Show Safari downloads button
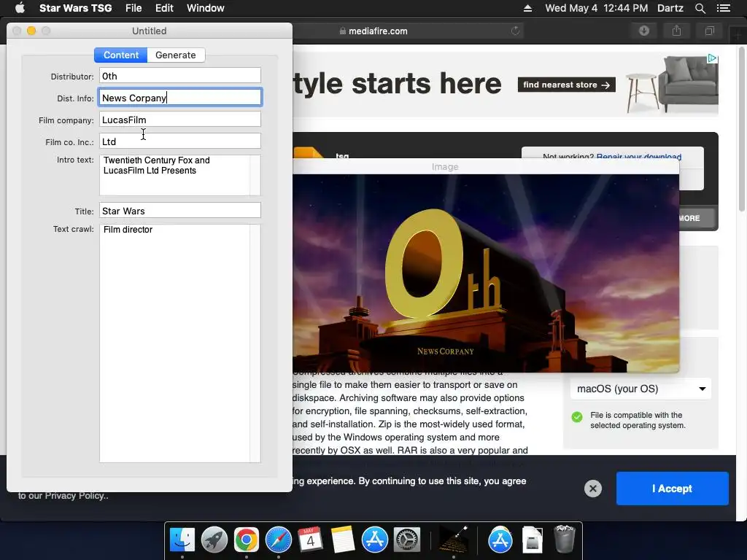The image size is (747, 560). point(644,31)
